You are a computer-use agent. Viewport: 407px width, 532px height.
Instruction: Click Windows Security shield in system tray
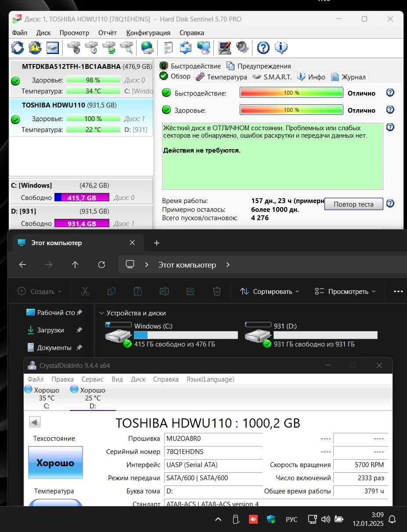point(271,520)
